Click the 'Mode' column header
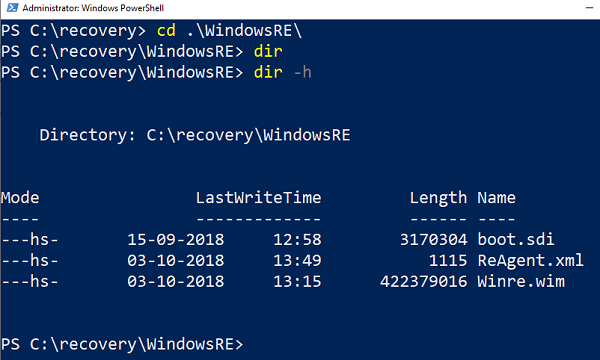This screenshot has width=600, height=360. [20, 198]
